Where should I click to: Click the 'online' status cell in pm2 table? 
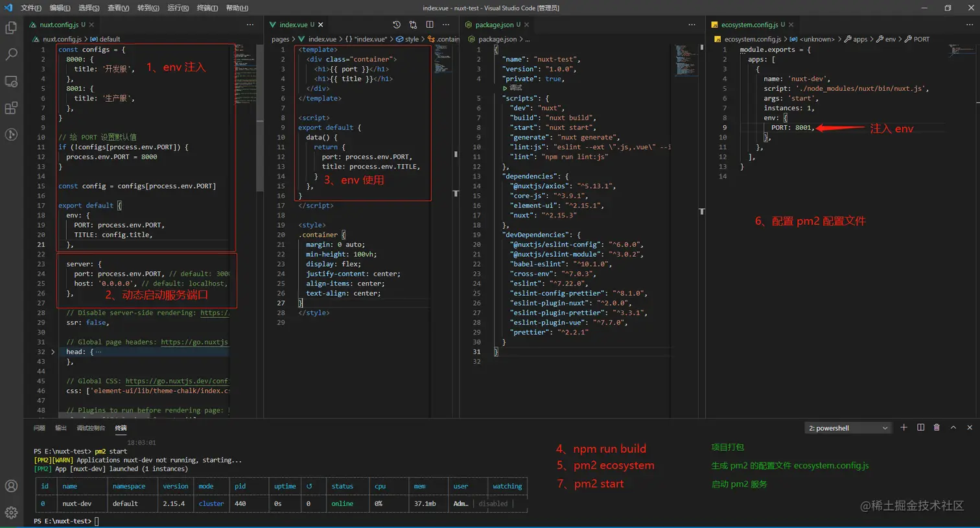pyautogui.click(x=342, y=503)
